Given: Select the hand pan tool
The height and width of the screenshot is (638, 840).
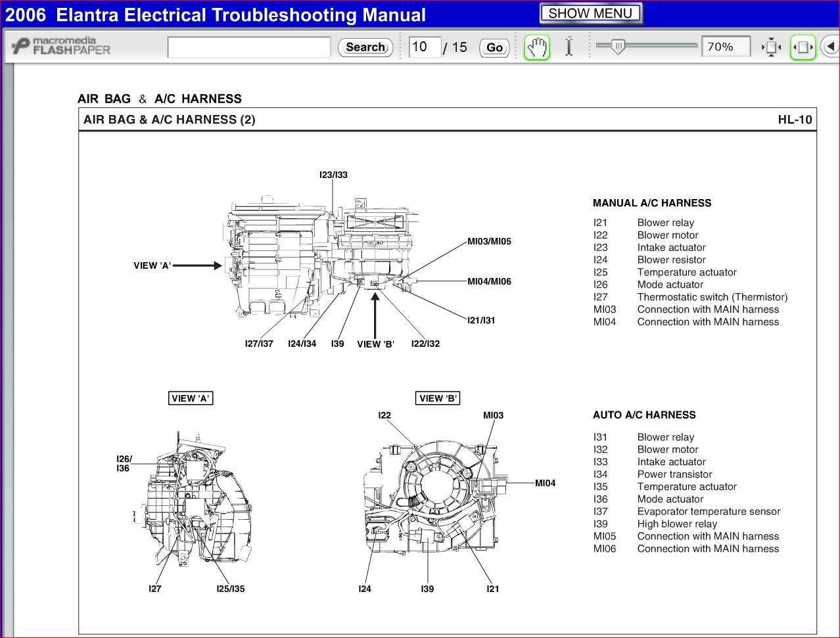Looking at the screenshot, I should pos(537,47).
